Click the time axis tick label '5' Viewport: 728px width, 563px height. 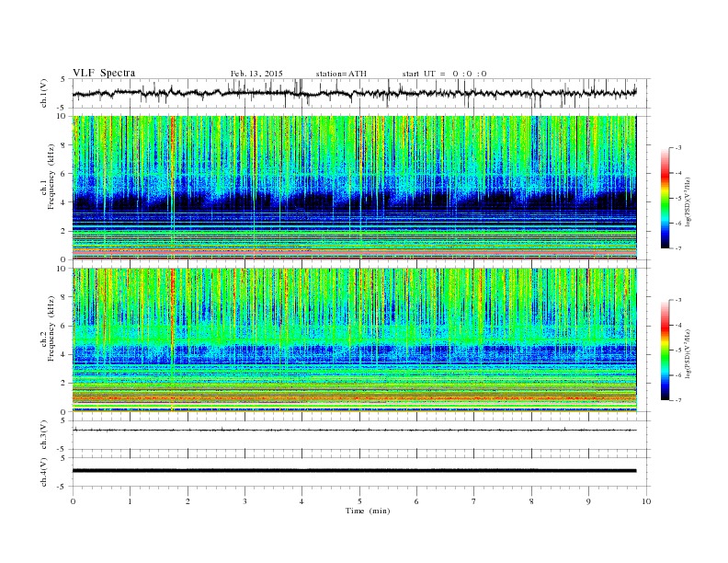coord(359,501)
